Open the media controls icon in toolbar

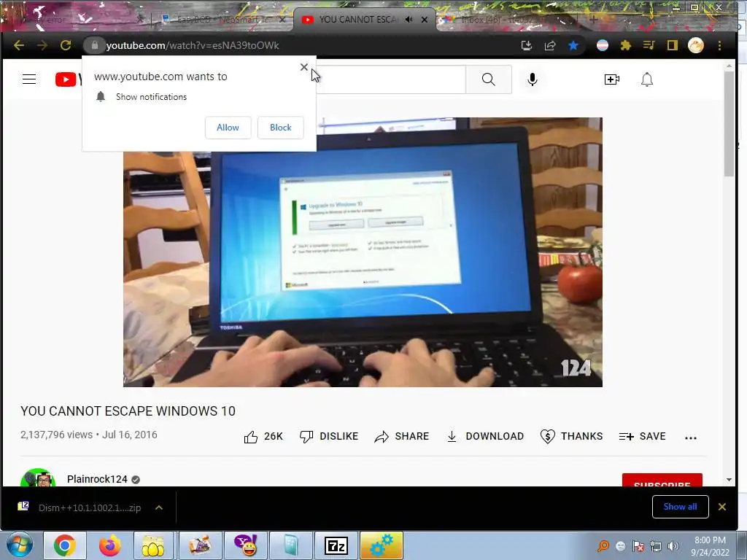pos(649,45)
